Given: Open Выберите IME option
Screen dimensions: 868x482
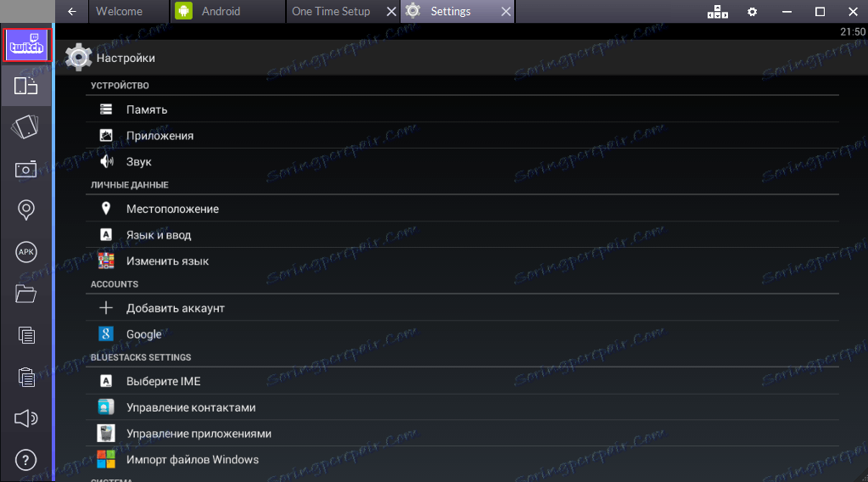Looking at the screenshot, I should [x=462, y=381].
